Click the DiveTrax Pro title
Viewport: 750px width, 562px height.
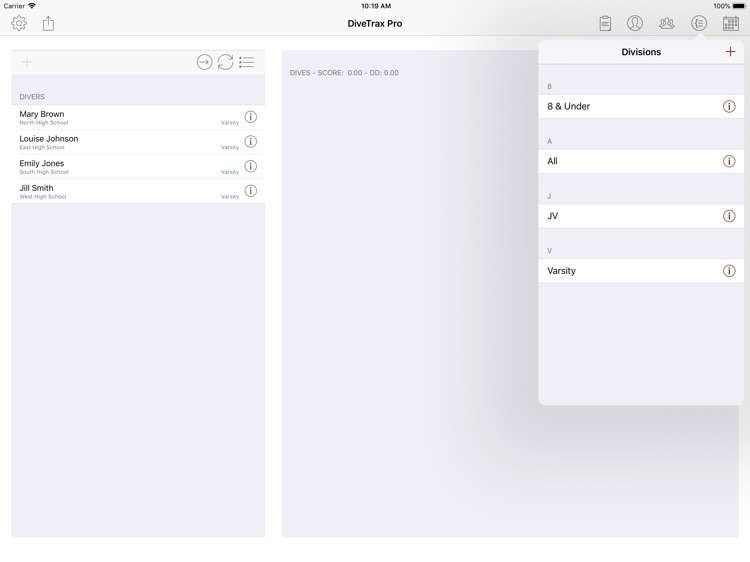pos(375,23)
